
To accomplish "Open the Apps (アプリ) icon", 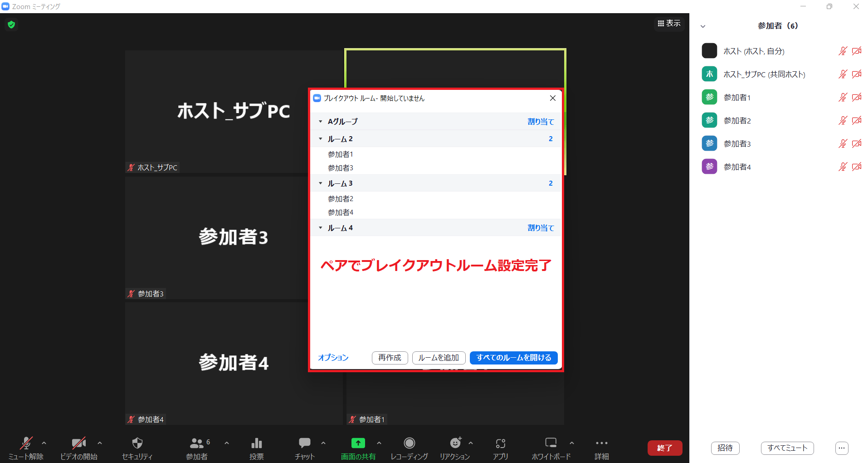I will pyautogui.click(x=500, y=443).
